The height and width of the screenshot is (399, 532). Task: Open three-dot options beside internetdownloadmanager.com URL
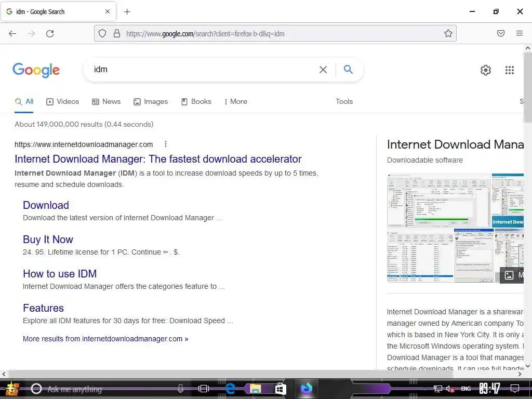click(x=166, y=144)
